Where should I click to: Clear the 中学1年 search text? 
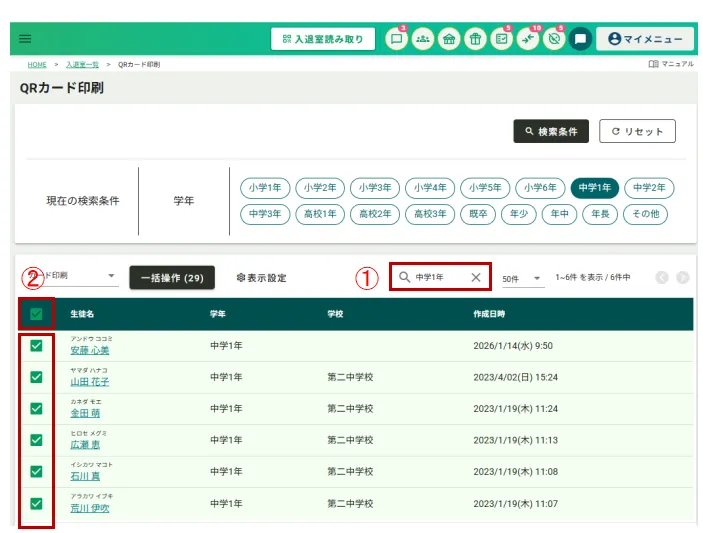[x=476, y=277]
